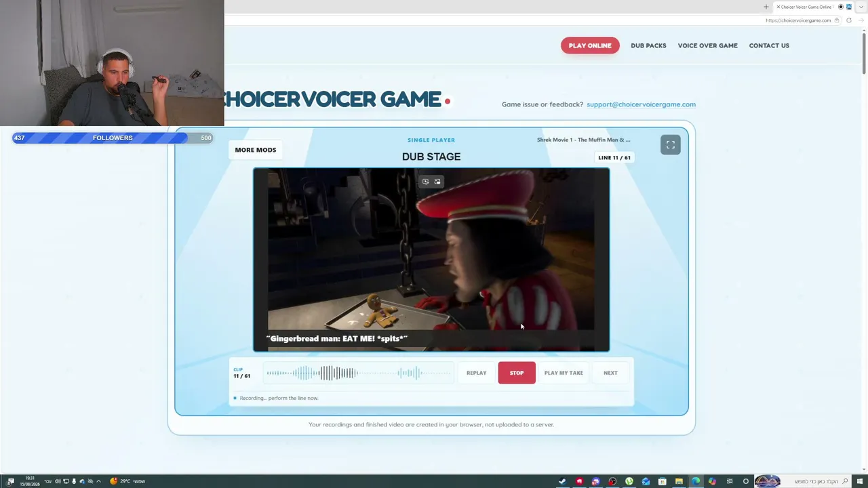Screen dimensions: 868x488
Task: Click the followers goal progress bar
Action: 113,138
